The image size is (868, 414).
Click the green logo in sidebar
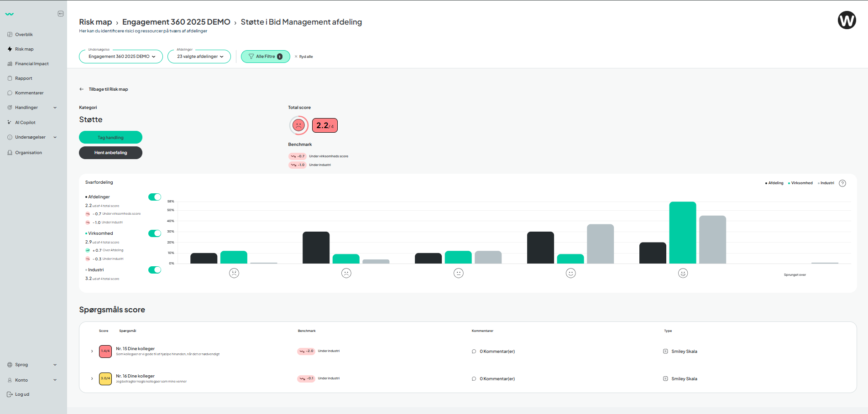(x=9, y=14)
